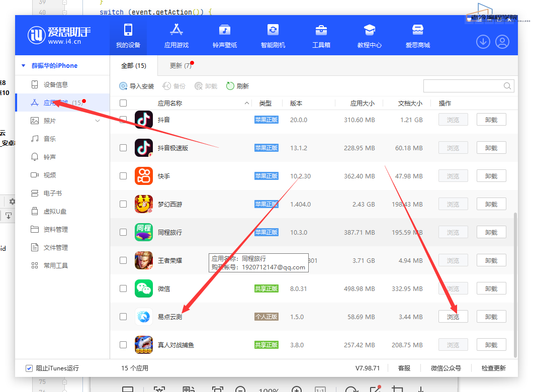Screen dimensions: 533x392
Task: Sort by the 文档大小 column header
Action: 410,103
